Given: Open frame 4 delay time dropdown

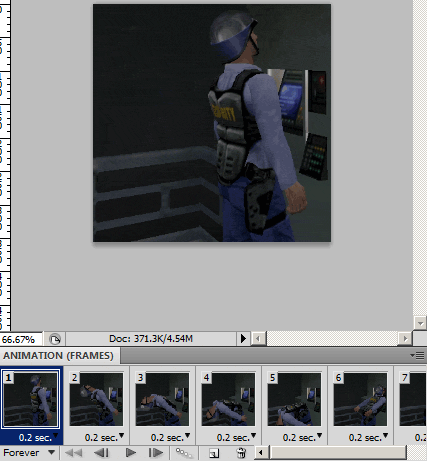Looking at the screenshot, I should [x=236, y=437].
